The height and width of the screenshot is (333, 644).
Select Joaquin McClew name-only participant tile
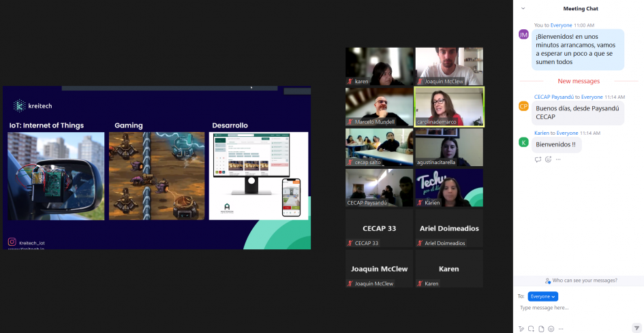(379, 268)
